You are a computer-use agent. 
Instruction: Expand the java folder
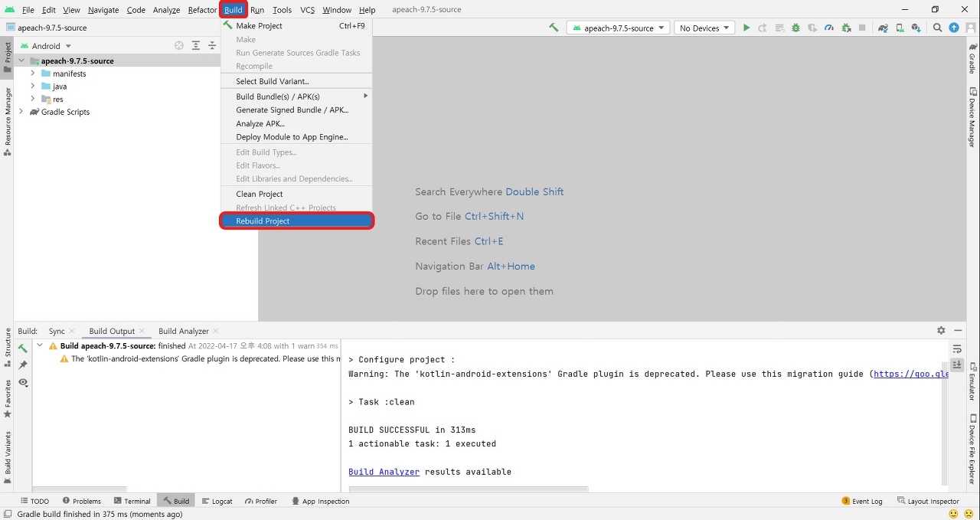33,87
